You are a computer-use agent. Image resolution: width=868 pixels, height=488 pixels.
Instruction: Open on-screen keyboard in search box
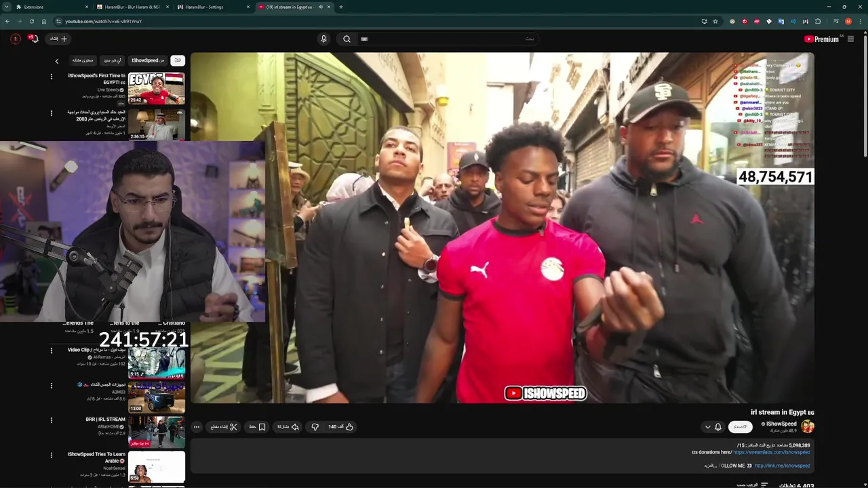[364, 39]
